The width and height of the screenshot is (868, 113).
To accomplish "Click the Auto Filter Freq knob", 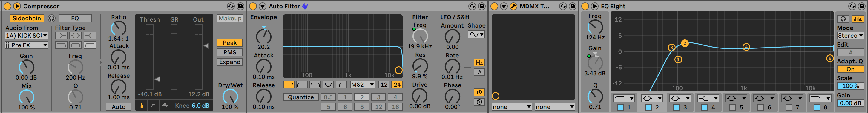I will click(420, 36).
